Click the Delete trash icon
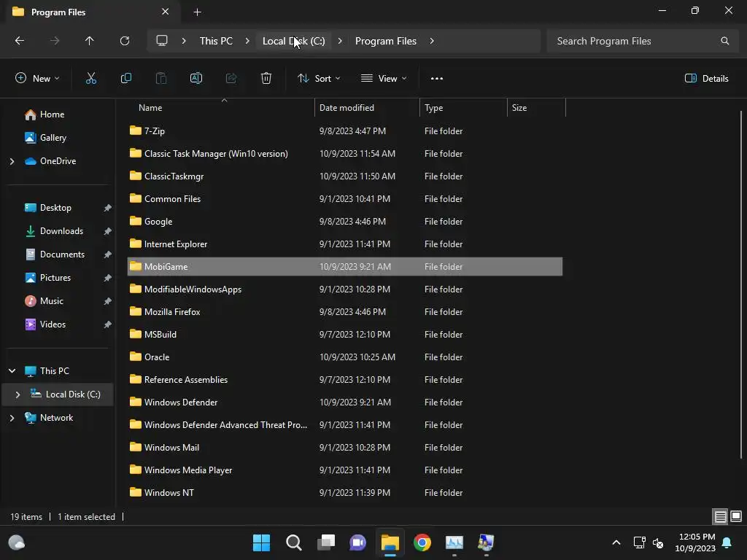This screenshot has width=747, height=560. (266, 79)
